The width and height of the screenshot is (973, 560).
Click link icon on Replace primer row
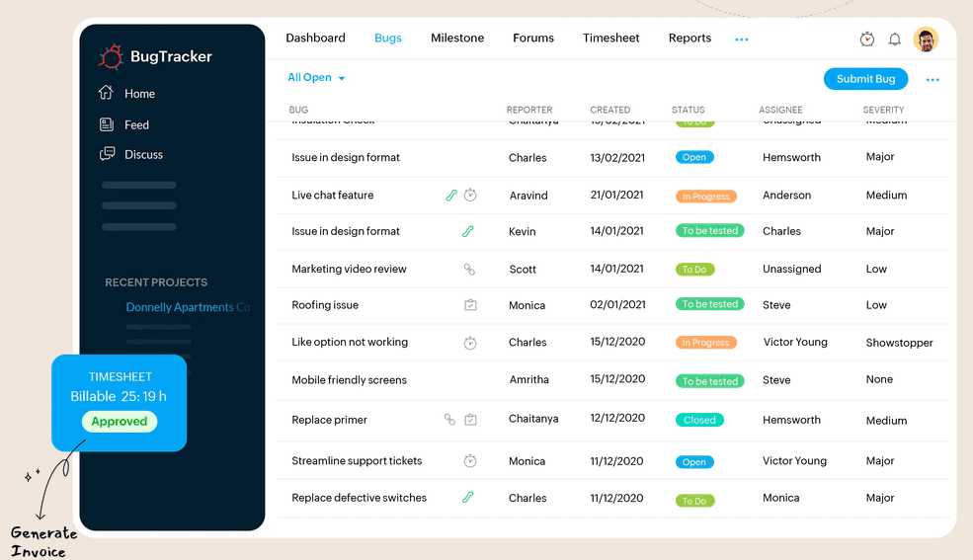point(449,419)
